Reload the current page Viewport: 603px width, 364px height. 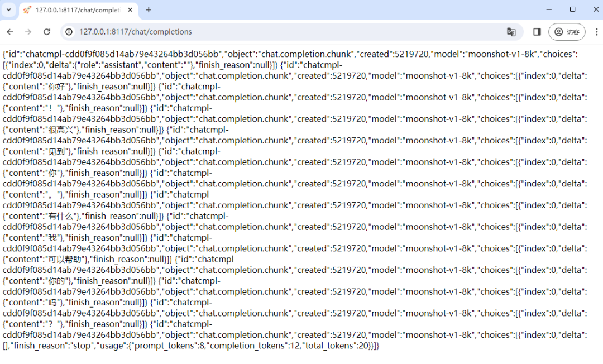tap(46, 32)
